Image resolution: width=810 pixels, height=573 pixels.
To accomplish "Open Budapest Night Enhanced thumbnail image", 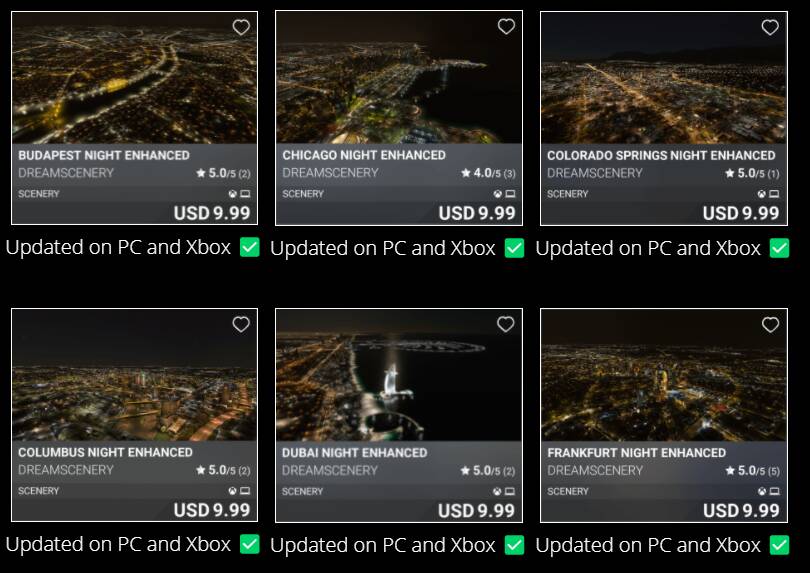I will [134, 78].
